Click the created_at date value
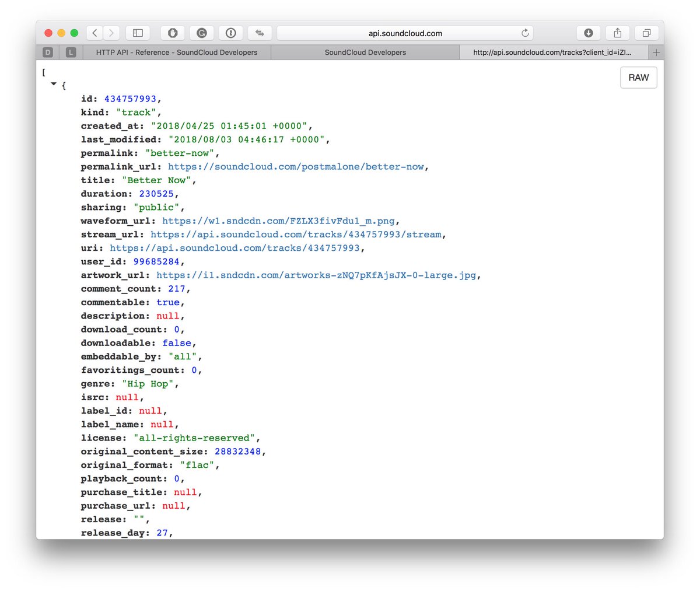Image resolution: width=700 pixels, height=591 pixels. [x=229, y=126]
